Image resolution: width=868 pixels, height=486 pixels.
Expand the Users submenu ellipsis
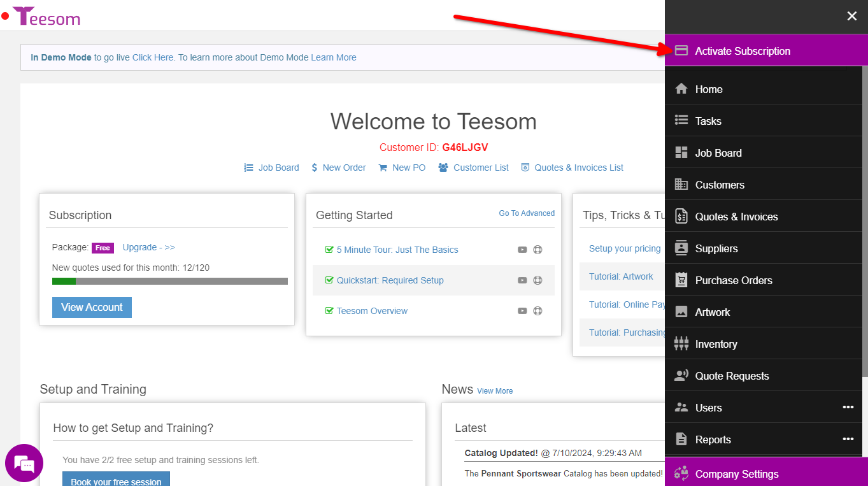tap(848, 407)
